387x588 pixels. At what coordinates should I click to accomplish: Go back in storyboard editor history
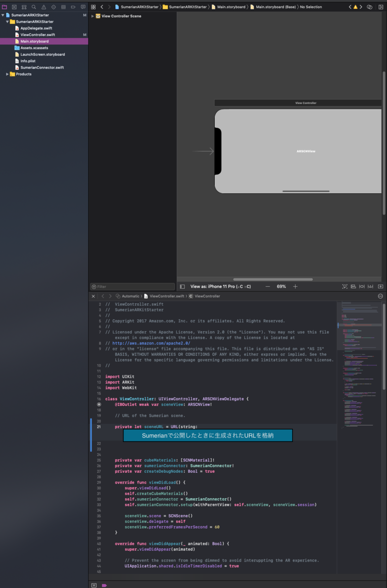tap(102, 7)
